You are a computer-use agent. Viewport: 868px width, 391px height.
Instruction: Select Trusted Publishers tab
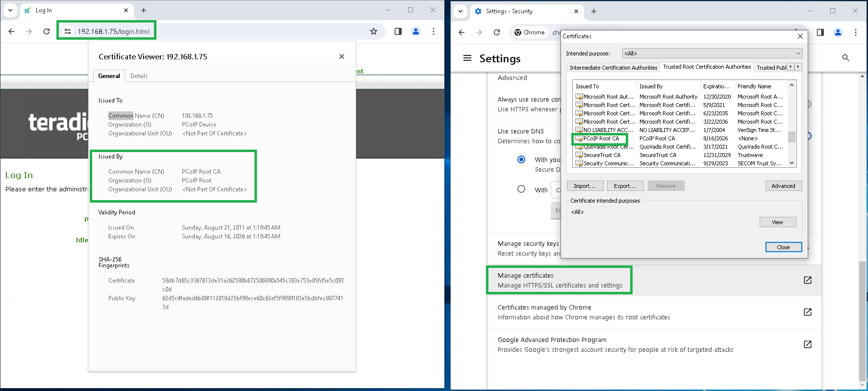click(x=771, y=68)
